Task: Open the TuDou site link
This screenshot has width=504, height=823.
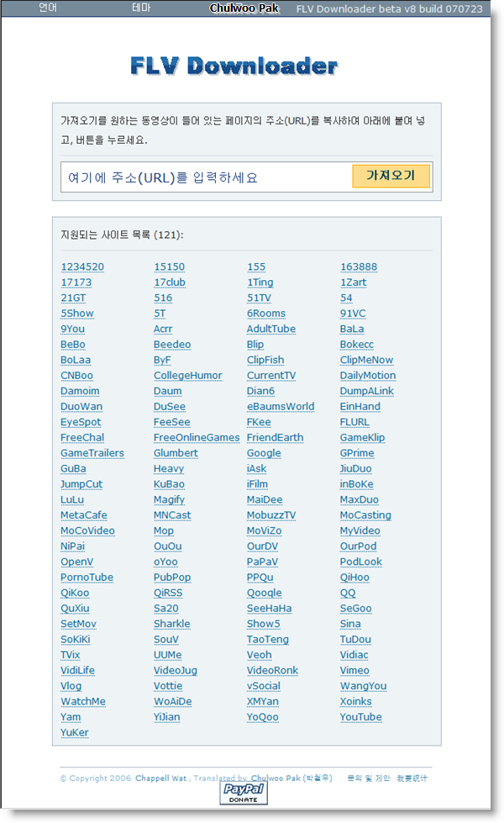Action: point(355,639)
